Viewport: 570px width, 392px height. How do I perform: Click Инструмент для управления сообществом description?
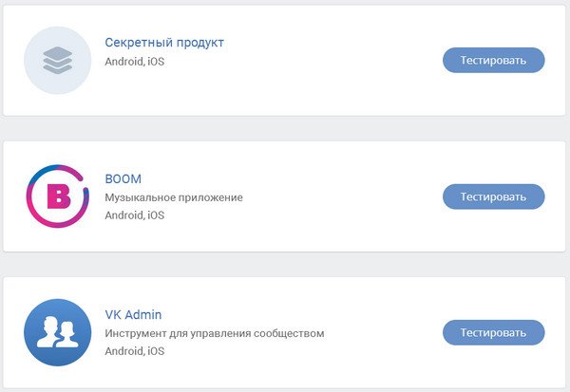pyautogui.click(x=215, y=333)
